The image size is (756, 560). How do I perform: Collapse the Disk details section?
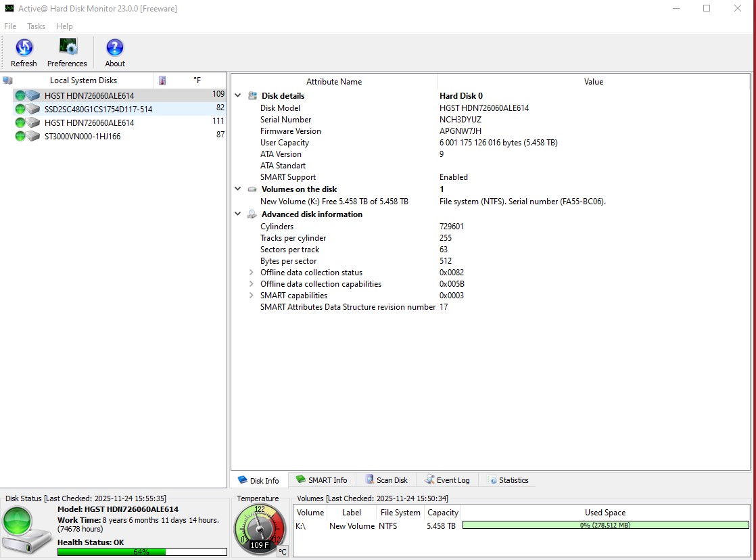pos(238,96)
